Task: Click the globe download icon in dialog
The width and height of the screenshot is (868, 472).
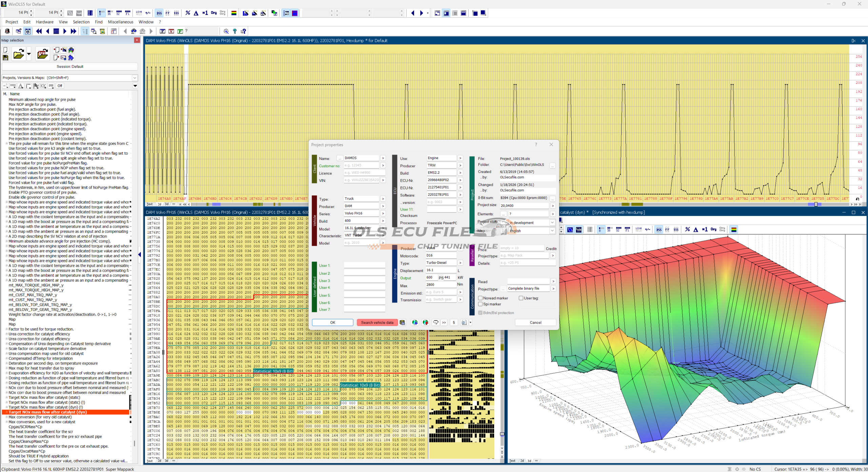Action: click(415, 322)
